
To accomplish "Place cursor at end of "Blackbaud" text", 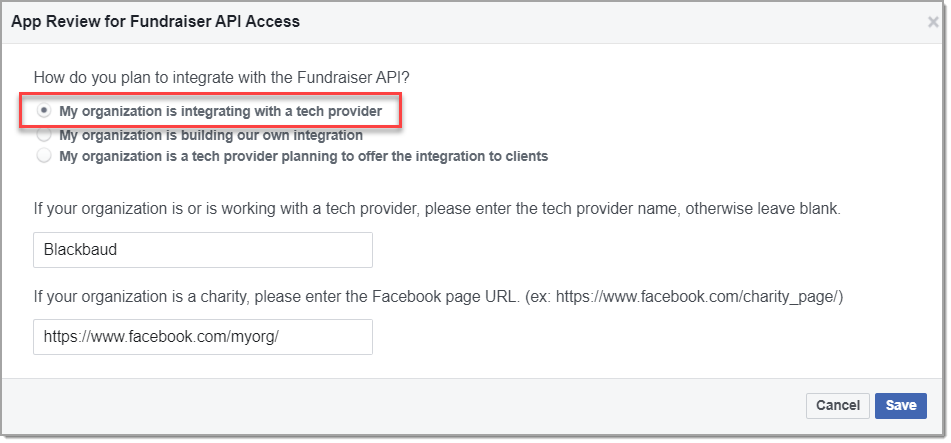I will pyautogui.click(x=119, y=250).
